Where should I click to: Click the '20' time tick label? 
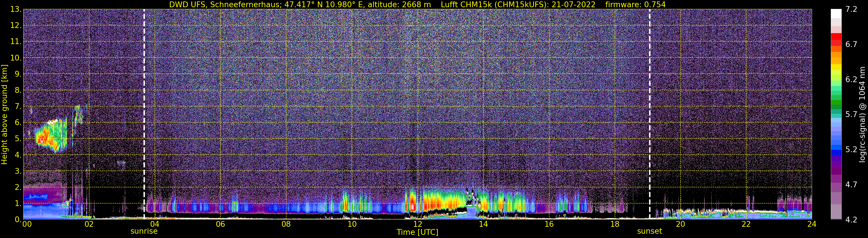pos(680,224)
